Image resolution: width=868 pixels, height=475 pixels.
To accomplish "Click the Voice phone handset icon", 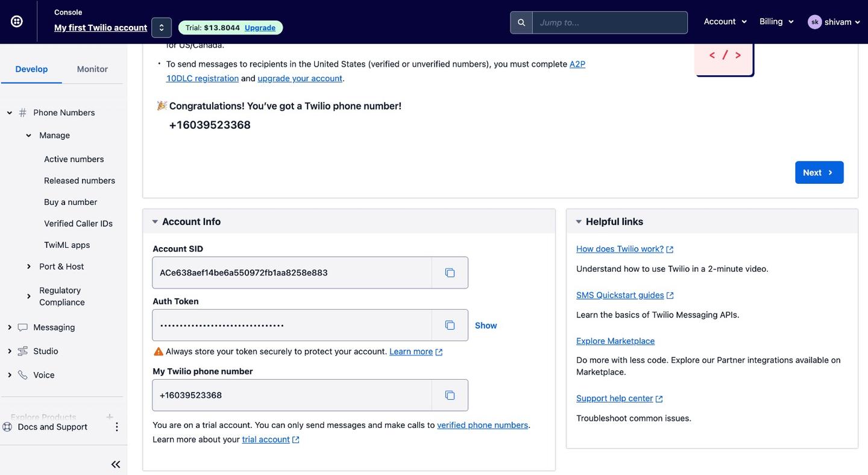I will pos(23,375).
